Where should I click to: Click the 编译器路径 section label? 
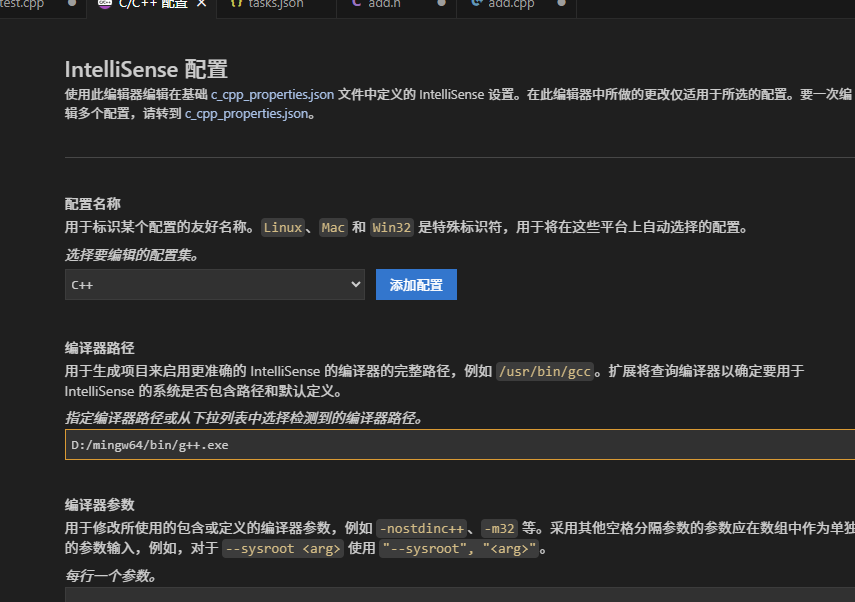click(x=100, y=348)
